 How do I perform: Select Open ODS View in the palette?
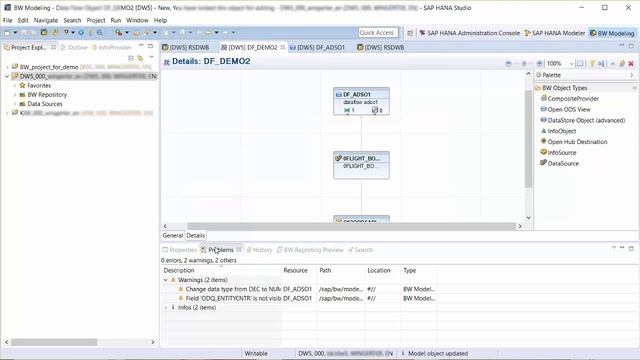(565, 109)
